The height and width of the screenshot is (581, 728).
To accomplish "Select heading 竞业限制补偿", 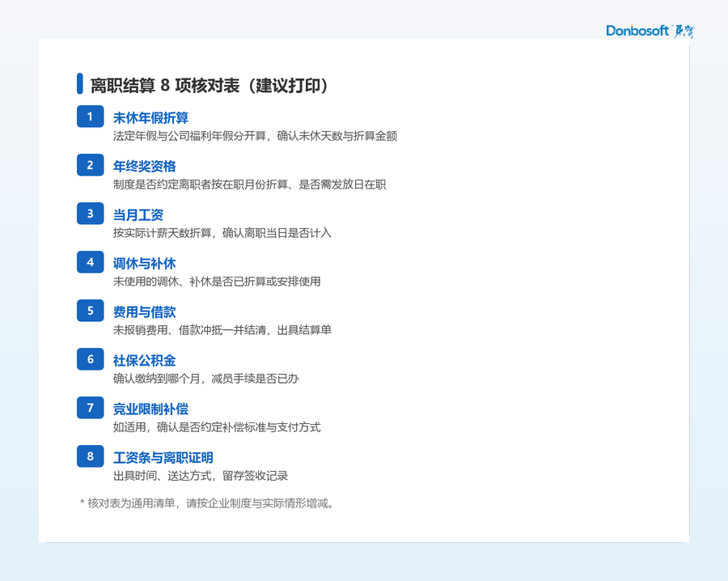I will 151,409.
